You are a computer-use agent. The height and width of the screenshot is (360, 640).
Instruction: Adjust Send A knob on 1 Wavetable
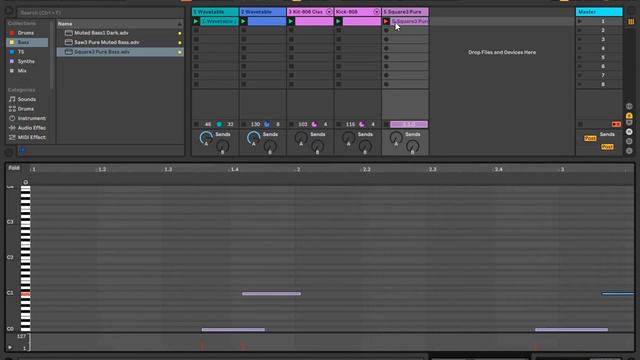[x=206, y=138]
